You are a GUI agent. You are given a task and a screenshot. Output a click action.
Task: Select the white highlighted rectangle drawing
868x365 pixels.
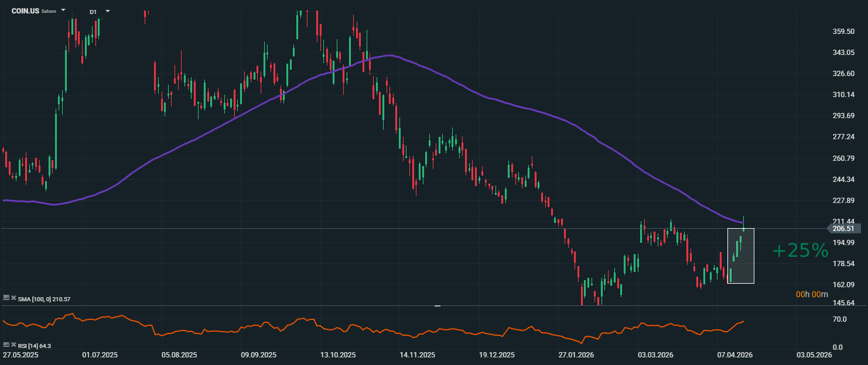[x=740, y=256]
